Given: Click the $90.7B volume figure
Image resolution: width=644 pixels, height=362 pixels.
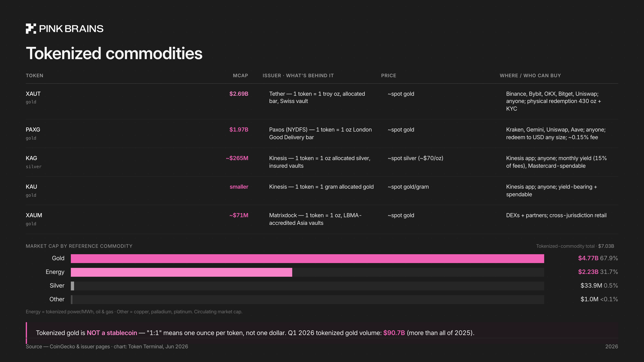Looking at the screenshot, I should pyautogui.click(x=394, y=333).
